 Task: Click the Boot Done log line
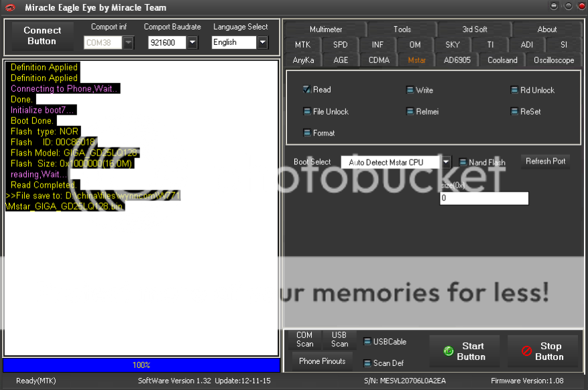coord(32,121)
